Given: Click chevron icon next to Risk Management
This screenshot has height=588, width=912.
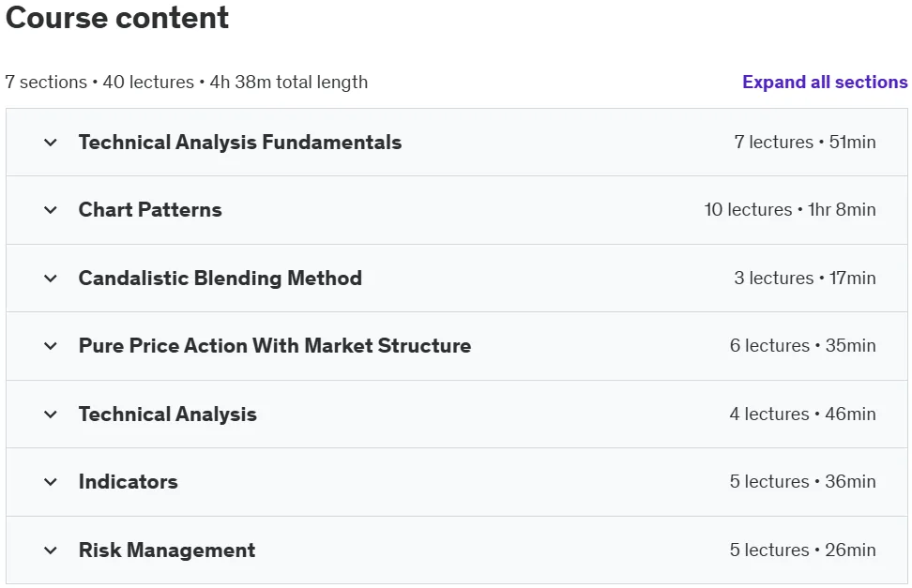Looking at the screenshot, I should tap(51, 550).
